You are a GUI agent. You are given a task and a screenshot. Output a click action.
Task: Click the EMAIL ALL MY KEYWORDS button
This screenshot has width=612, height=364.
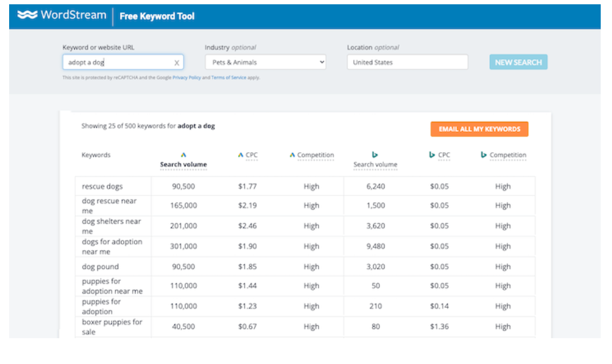[479, 129]
